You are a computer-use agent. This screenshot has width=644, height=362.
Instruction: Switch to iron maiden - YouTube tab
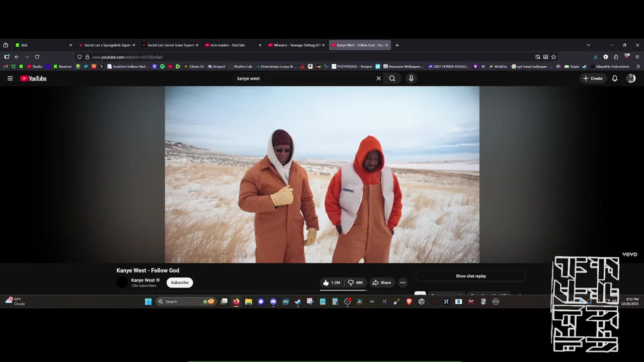(x=233, y=45)
